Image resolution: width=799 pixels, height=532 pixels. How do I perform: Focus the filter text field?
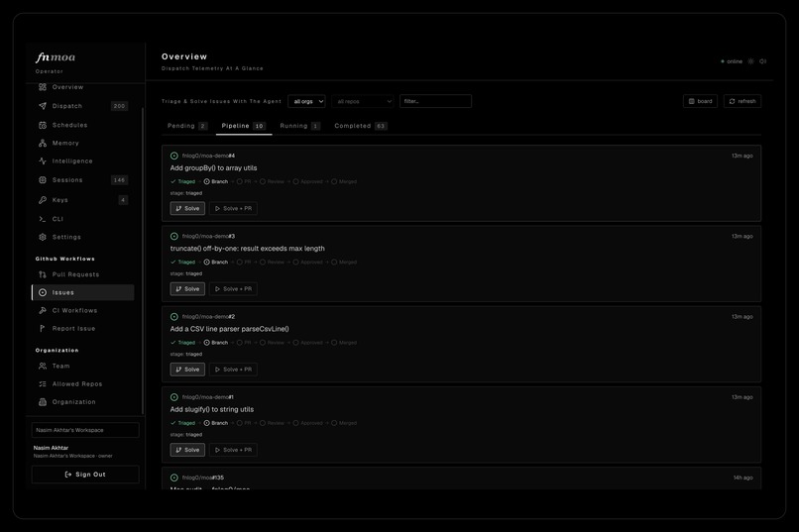click(x=435, y=101)
